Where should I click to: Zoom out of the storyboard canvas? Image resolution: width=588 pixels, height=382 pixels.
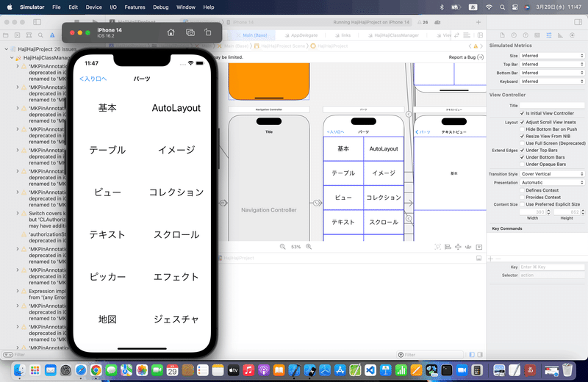(x=282, y=247)
